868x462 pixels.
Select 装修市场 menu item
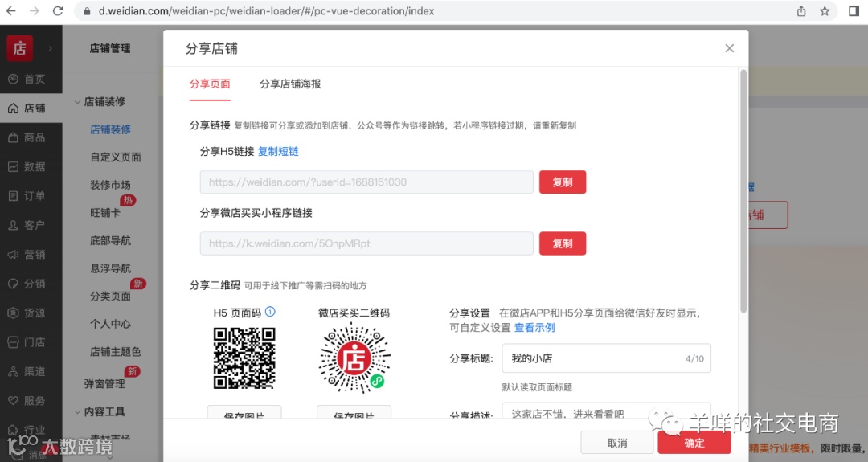[111, 185]
